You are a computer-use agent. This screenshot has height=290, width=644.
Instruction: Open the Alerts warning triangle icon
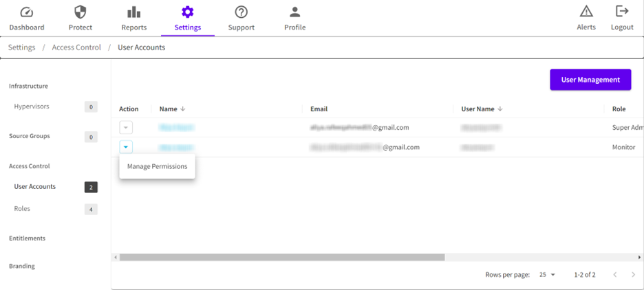coord(586,11)
